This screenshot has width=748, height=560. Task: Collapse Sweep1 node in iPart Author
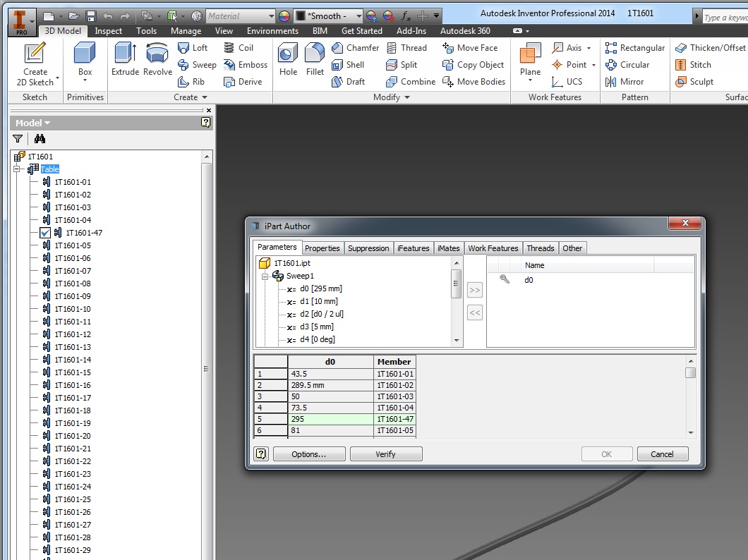click(265, 276)
